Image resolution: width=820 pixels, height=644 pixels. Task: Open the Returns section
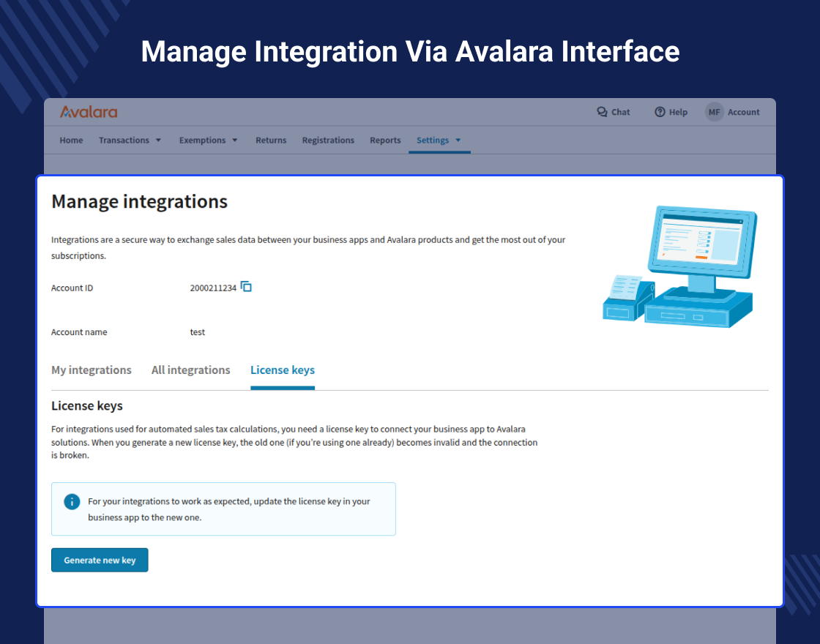271,140
